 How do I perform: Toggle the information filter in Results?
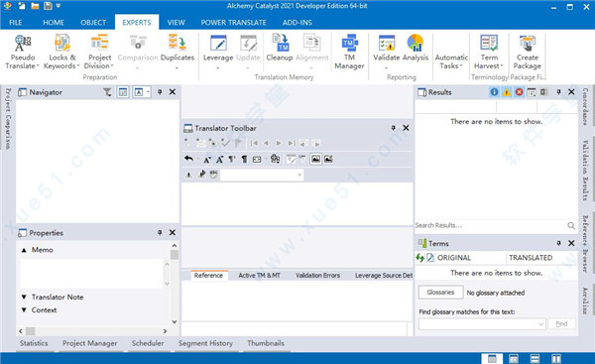494,92
